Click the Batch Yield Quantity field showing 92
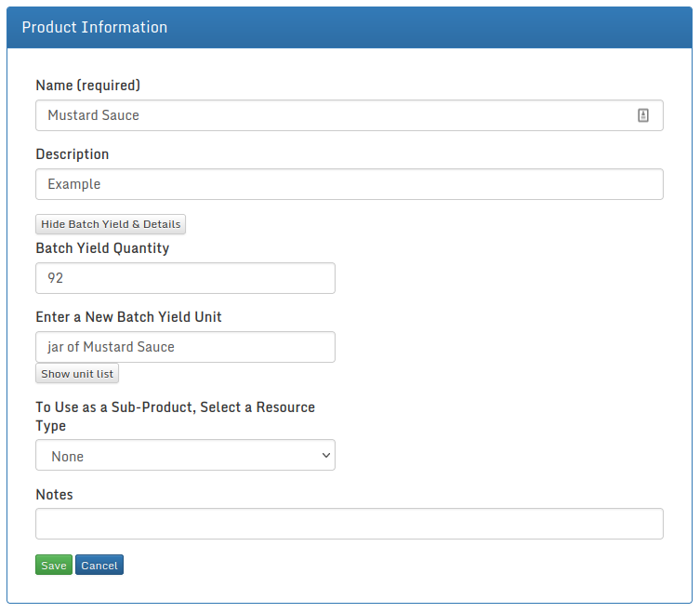The image size is (700, 613). tap(185, 278)
